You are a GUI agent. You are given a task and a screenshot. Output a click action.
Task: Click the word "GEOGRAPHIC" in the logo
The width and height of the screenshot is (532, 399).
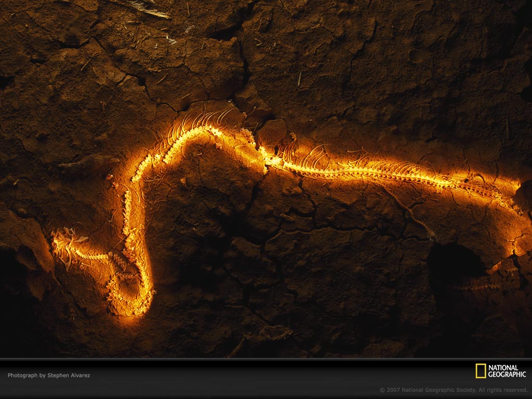tap(507, 374)
